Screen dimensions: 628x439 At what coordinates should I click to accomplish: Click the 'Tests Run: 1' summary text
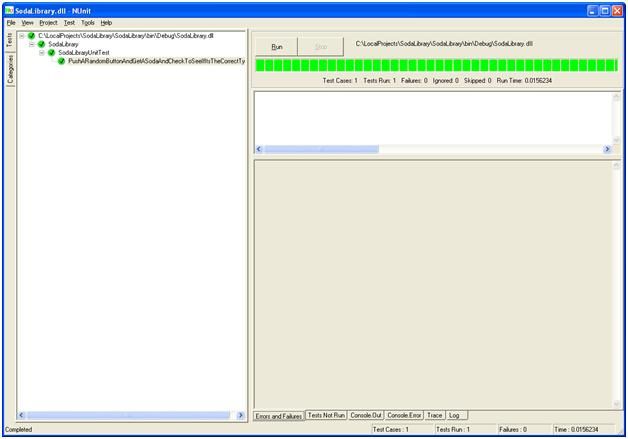click(x=380, y=81)
